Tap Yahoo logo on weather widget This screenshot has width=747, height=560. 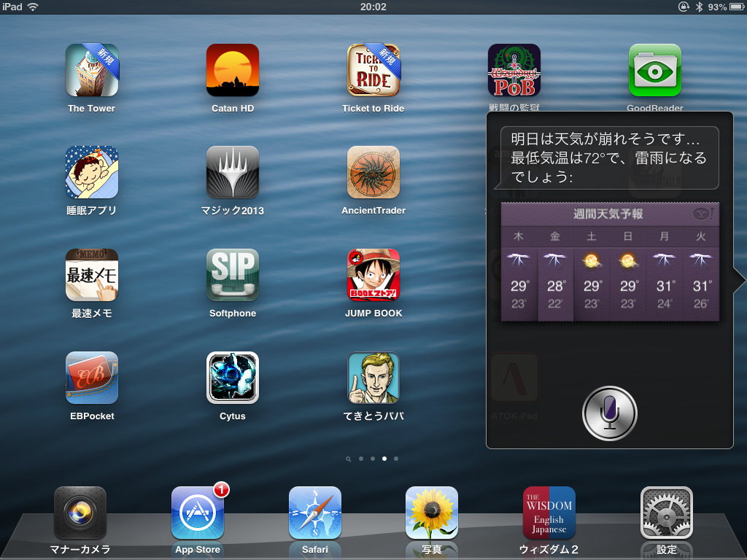click(703, 214)
